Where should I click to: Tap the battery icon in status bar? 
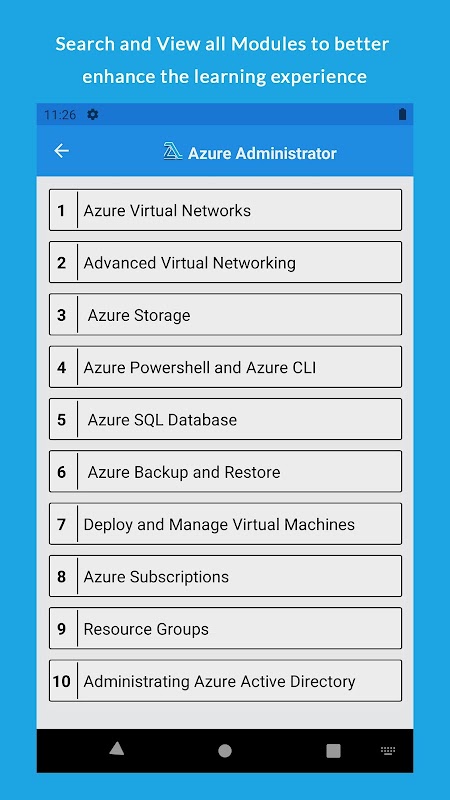(x=403, y=114)
